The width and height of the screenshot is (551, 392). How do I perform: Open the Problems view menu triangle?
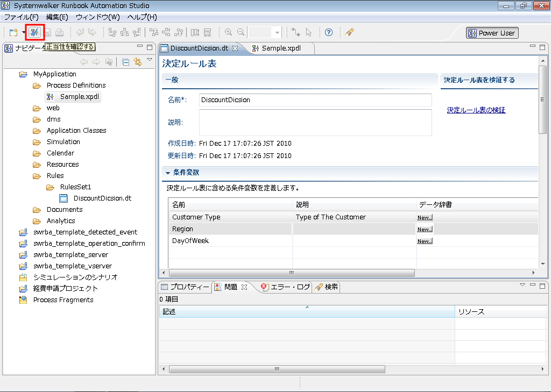[522, 285]
